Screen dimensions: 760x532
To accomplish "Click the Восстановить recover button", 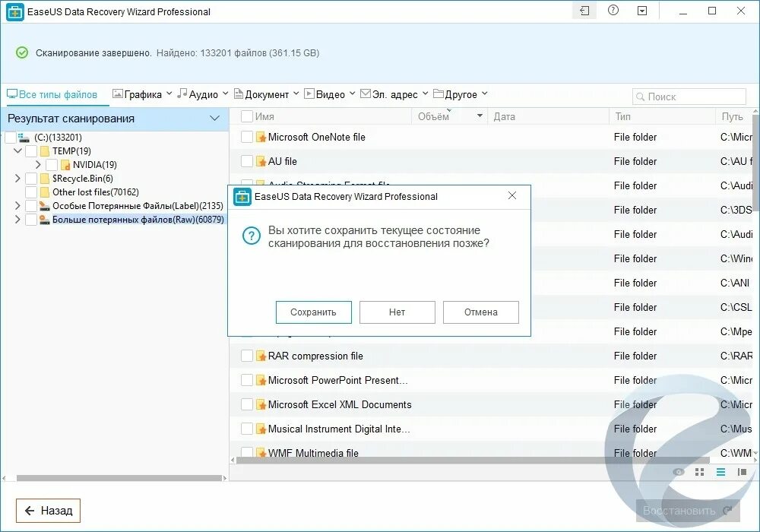I will click(x=688, y=511).
